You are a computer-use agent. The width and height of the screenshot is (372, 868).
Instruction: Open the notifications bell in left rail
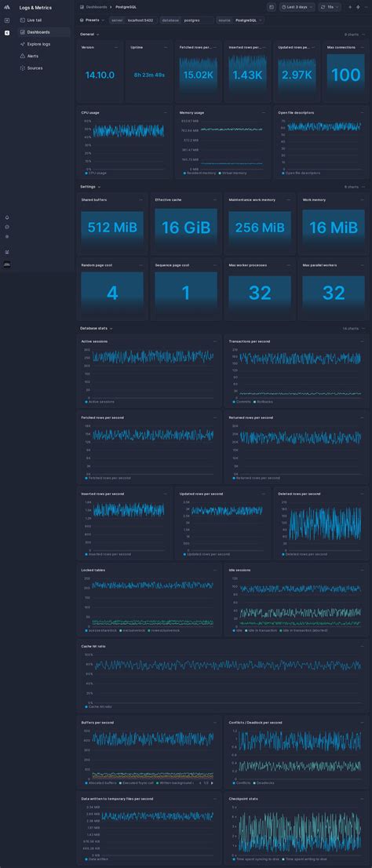tap(7, 217)
